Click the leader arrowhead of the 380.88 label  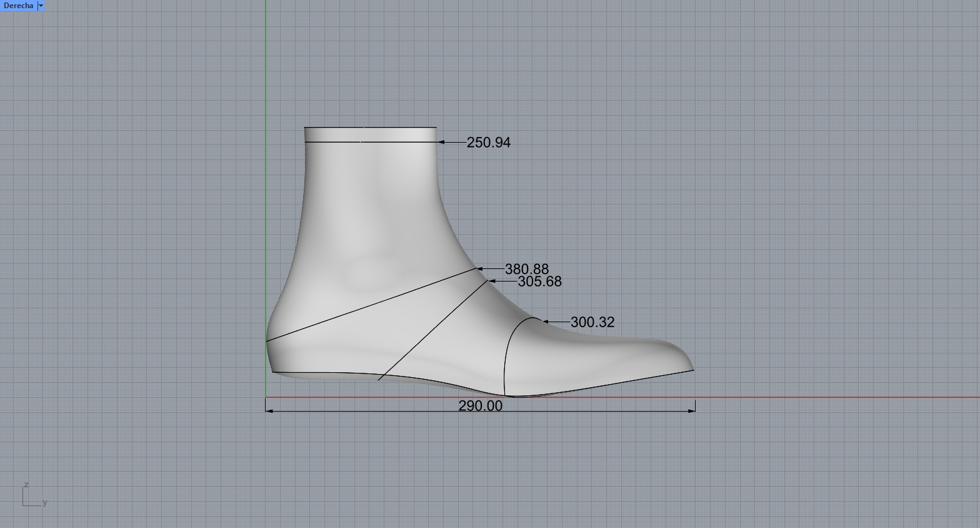tap(481, 269)
